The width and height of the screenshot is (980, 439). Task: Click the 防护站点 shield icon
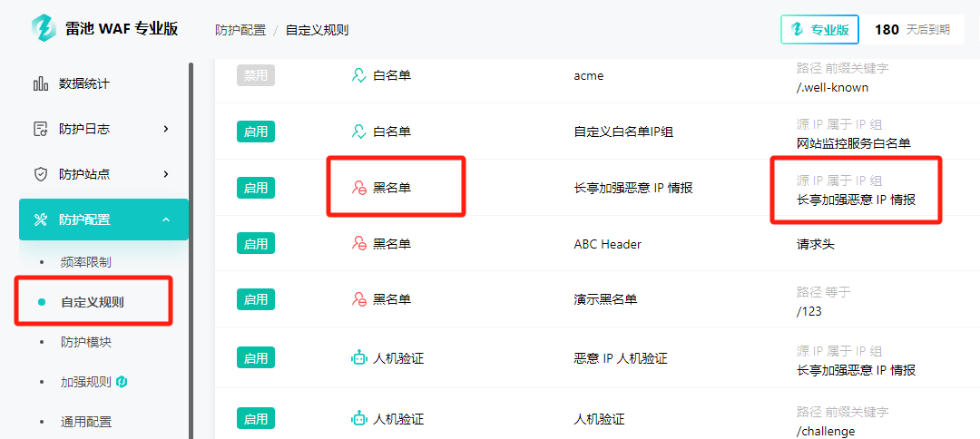(x=41, y=174)
